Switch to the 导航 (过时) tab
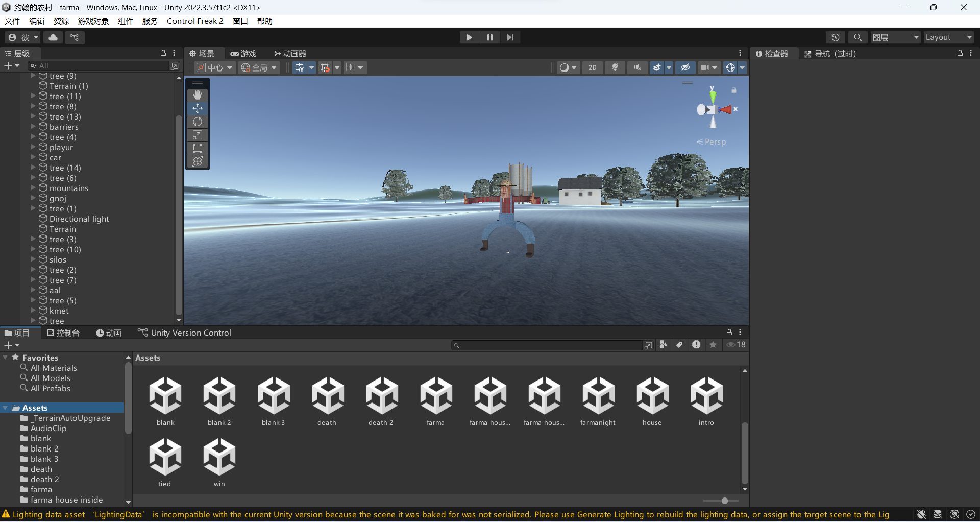The image size is (980, 522). click(830, 54)
